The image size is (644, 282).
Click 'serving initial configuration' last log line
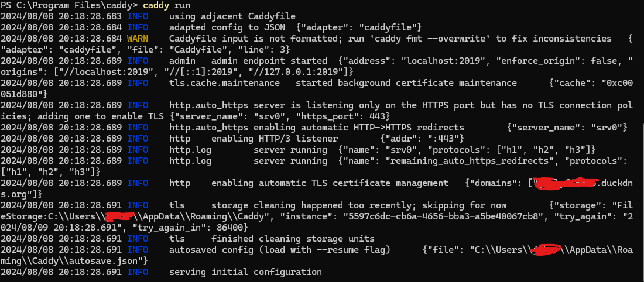point(245,272)
